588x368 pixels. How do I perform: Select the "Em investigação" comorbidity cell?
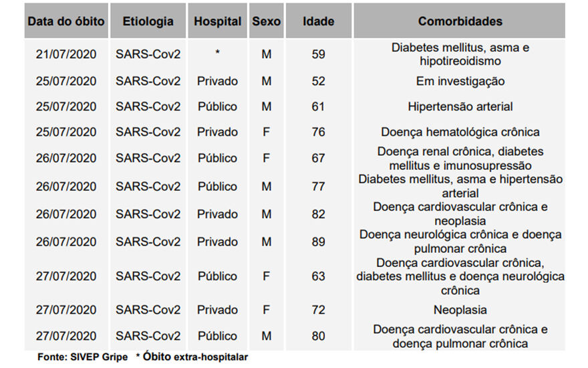click(x=460, y=82)
